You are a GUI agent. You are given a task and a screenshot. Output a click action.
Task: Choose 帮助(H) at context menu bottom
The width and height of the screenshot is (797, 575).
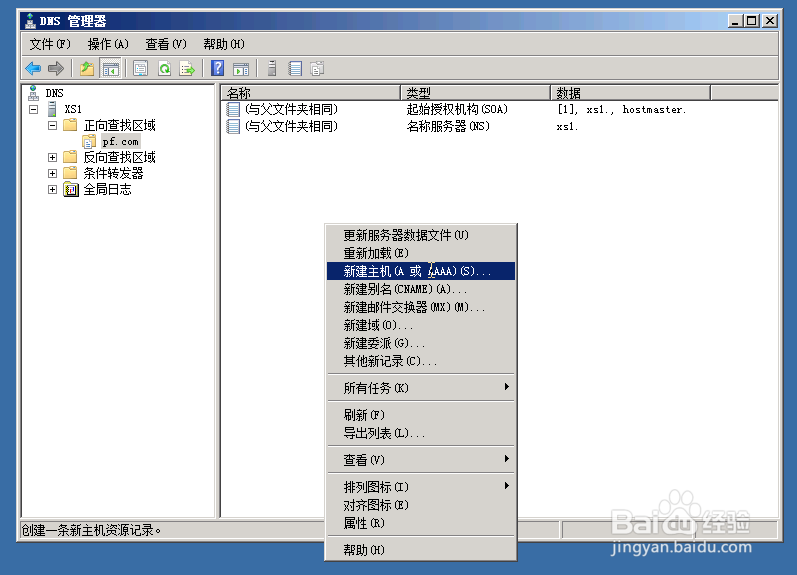tap(421, 550)
